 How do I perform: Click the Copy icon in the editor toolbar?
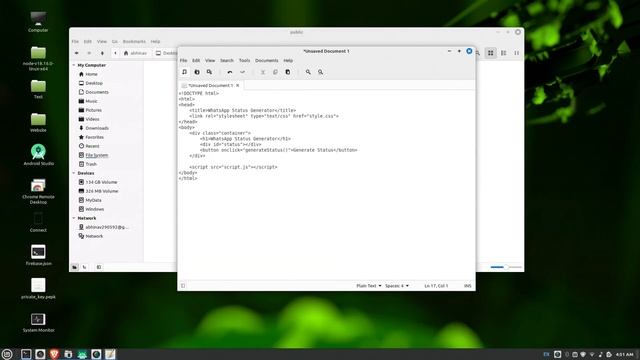point(275,72)
